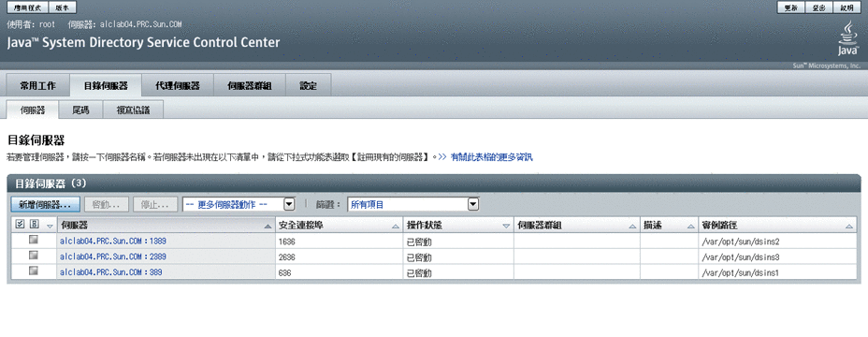
Task: Sort by 伺服器群組 column arrow
Action: tap(632, 227)
